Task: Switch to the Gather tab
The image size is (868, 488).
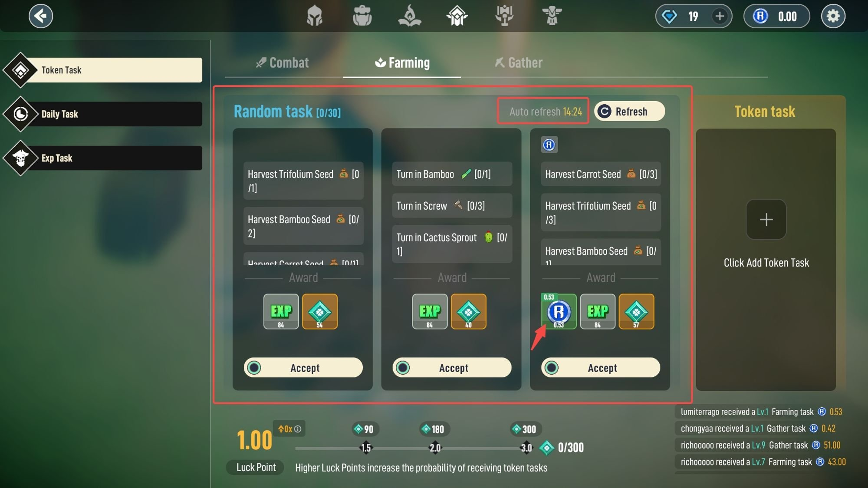Action: point(519,63)
